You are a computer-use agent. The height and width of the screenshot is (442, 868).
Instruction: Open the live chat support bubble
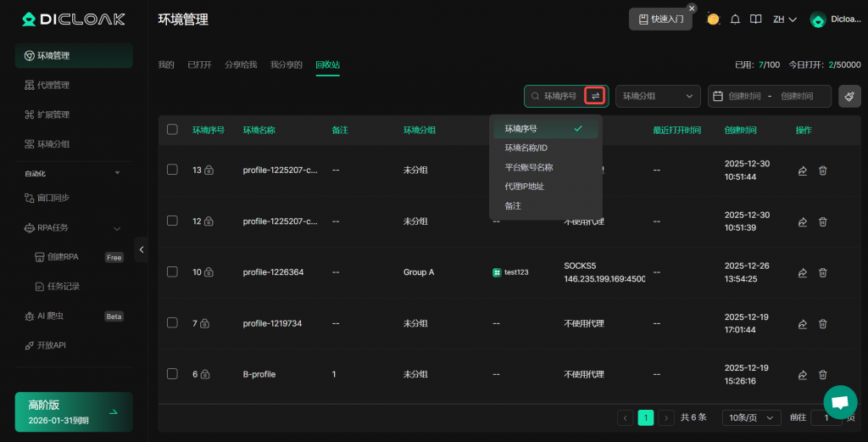click(x=839, y=402)
